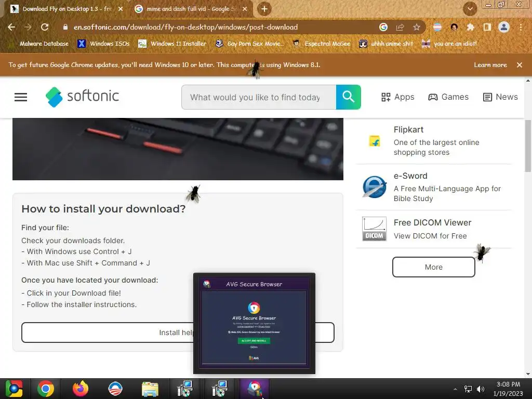Open second installer taskbar icon
The image size is (532, 399).
[x=220, y=389]
